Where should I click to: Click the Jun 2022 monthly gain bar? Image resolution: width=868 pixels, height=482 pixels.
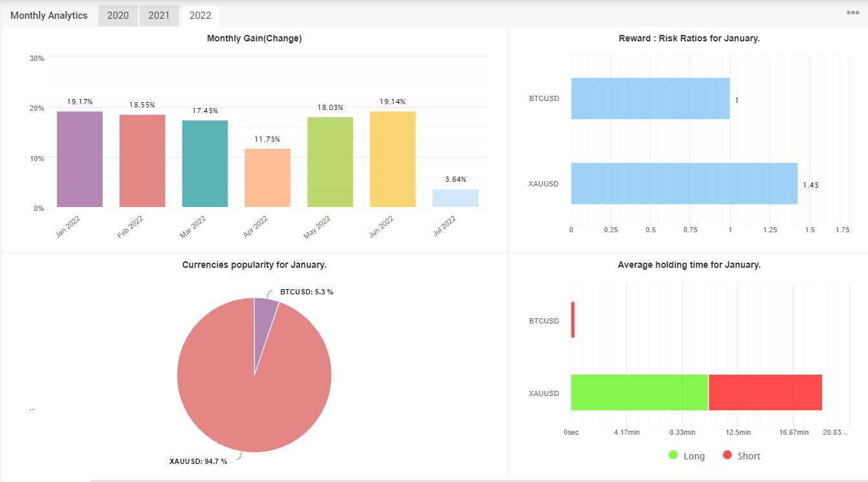393,159
